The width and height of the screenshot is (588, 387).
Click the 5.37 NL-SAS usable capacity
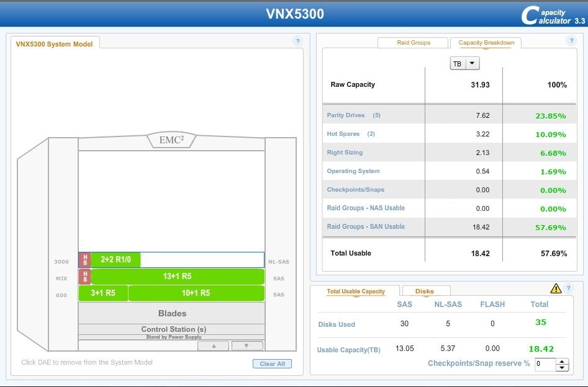[x=448, y=349]
